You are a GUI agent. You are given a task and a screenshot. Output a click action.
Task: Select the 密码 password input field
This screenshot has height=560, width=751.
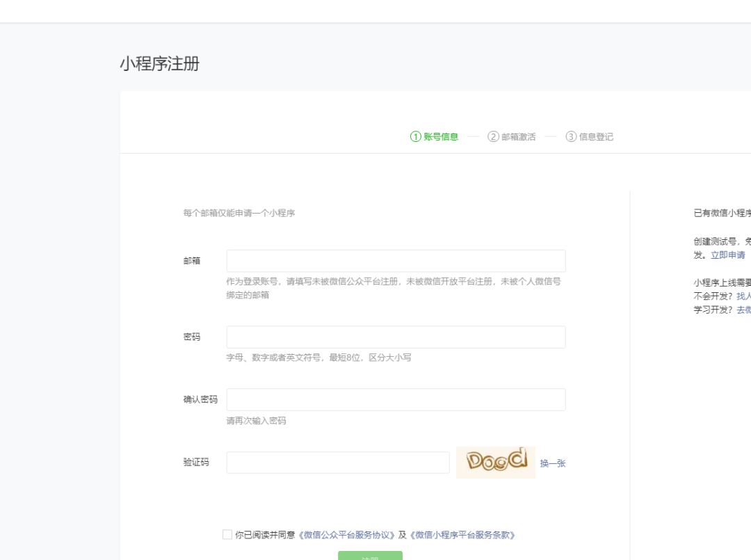click(396, 337)
